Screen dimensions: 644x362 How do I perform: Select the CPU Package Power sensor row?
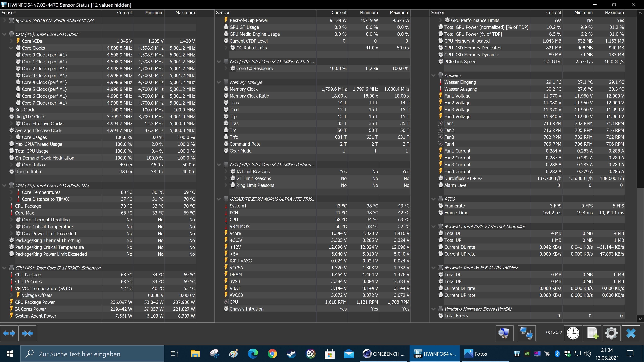35,302
